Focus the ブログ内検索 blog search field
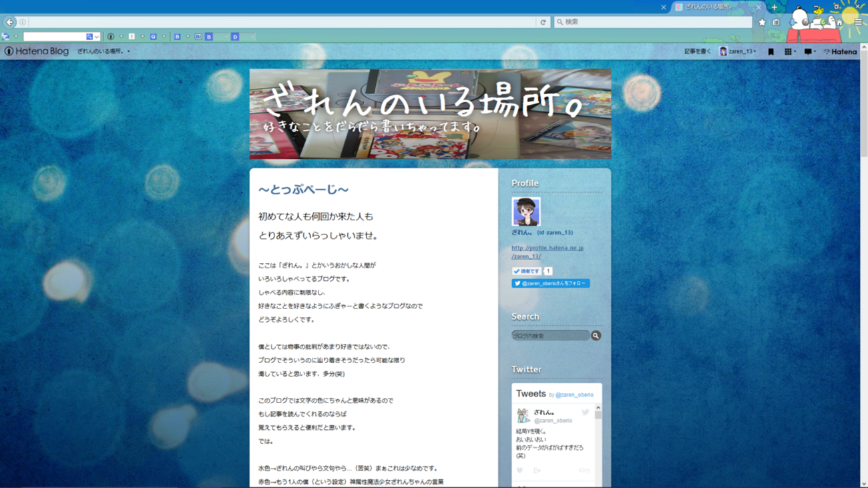This screenshot has width=868, height=488. click(x=551, y=336)
